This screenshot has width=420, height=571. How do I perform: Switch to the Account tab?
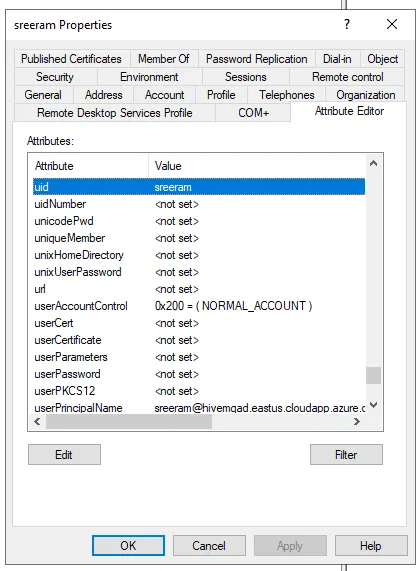164,95
